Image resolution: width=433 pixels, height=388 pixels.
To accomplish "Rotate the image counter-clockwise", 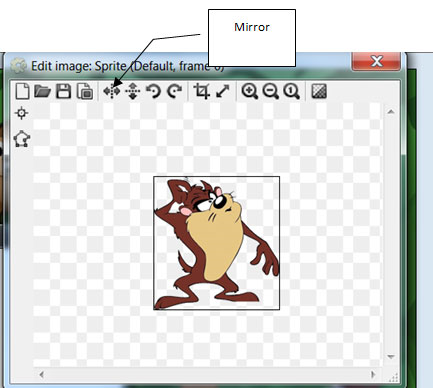I will point(153,91).
